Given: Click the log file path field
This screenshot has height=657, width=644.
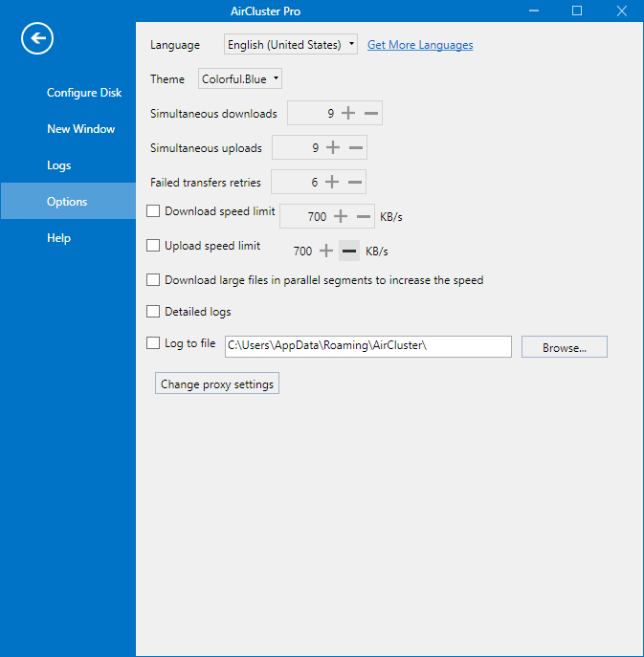Looking at the screenshot, I should coord(368,346).
